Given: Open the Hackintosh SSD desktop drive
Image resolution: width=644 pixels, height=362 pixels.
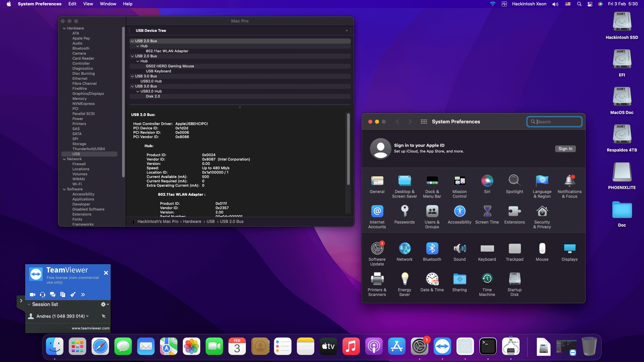Looking at the screenshot, I should coord(622,26).
